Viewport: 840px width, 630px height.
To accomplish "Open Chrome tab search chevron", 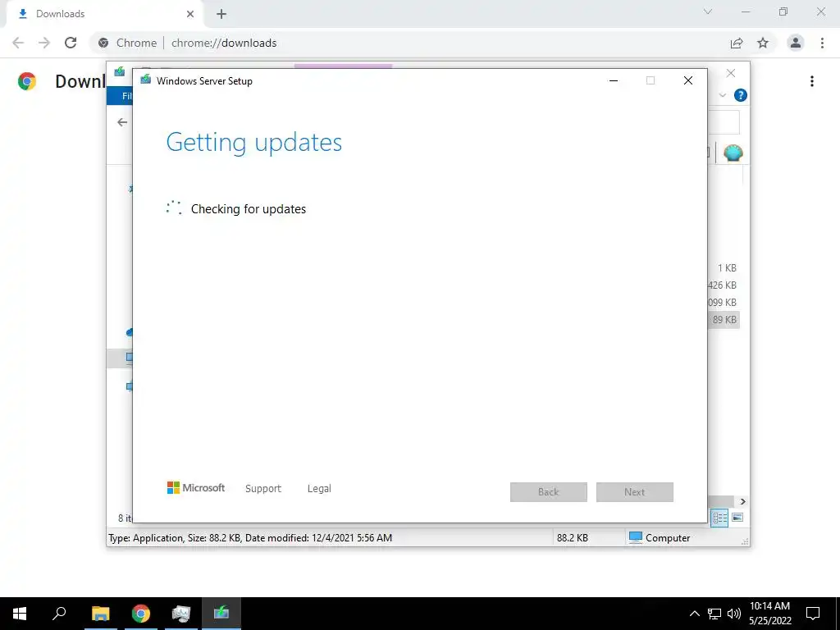I will pyautogui.click(x=708, y=11).
